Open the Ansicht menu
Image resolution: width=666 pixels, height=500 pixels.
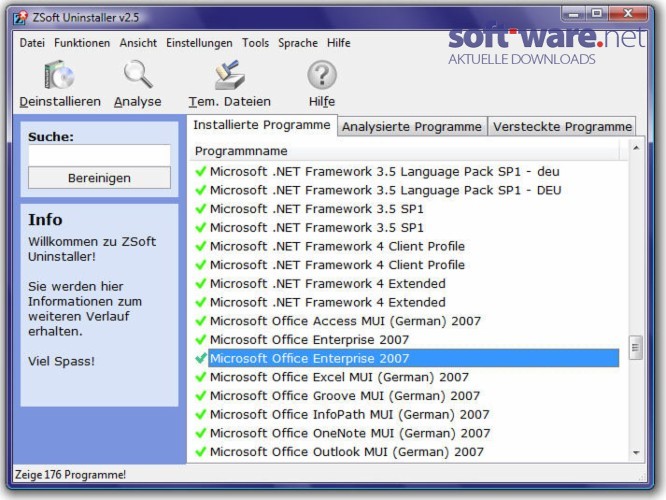[138, 43]
